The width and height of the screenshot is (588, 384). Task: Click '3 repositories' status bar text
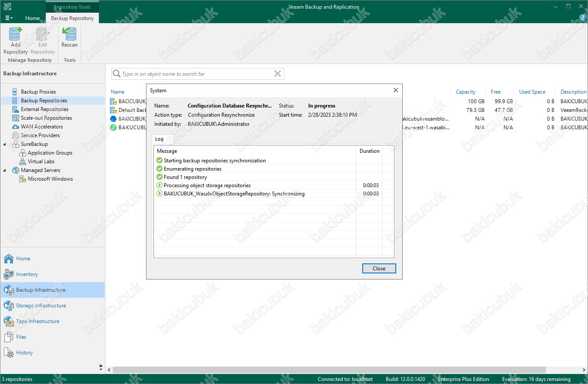point(17,379)
